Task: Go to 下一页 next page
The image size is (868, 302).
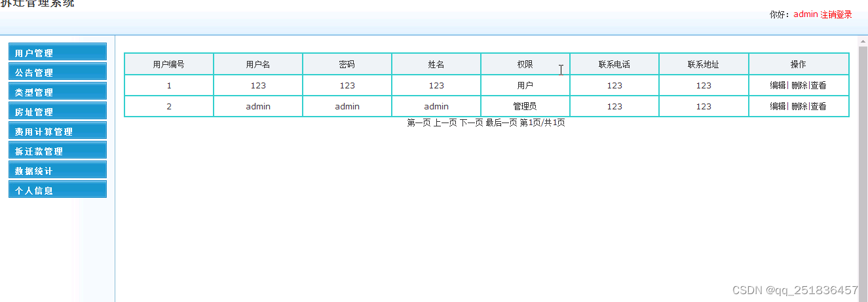Action: tap(471, 123)
